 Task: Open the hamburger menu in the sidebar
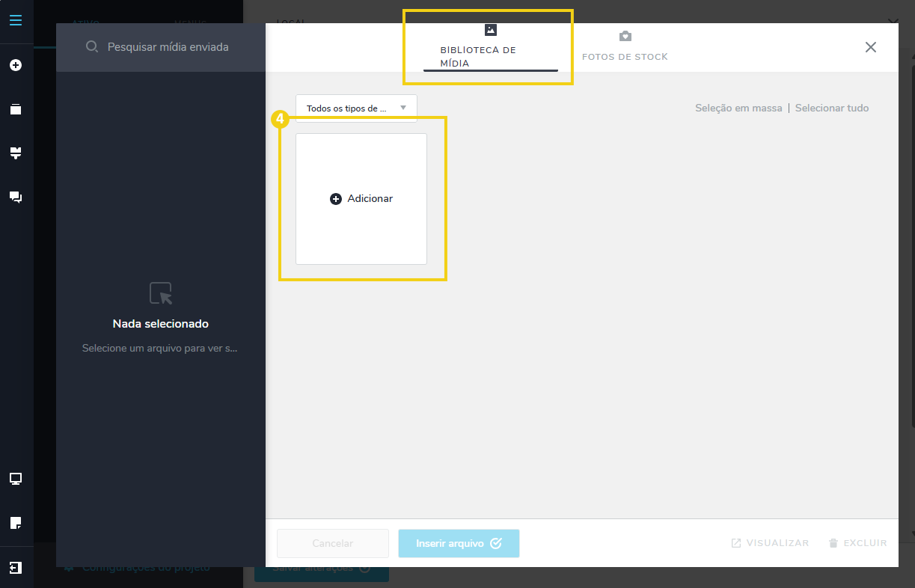click(16, 20)
